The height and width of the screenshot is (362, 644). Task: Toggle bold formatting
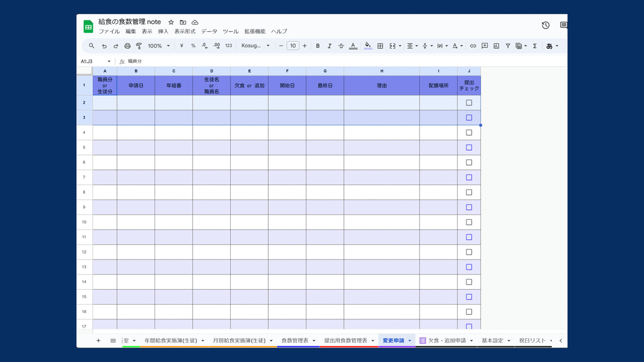click(318, 46)
